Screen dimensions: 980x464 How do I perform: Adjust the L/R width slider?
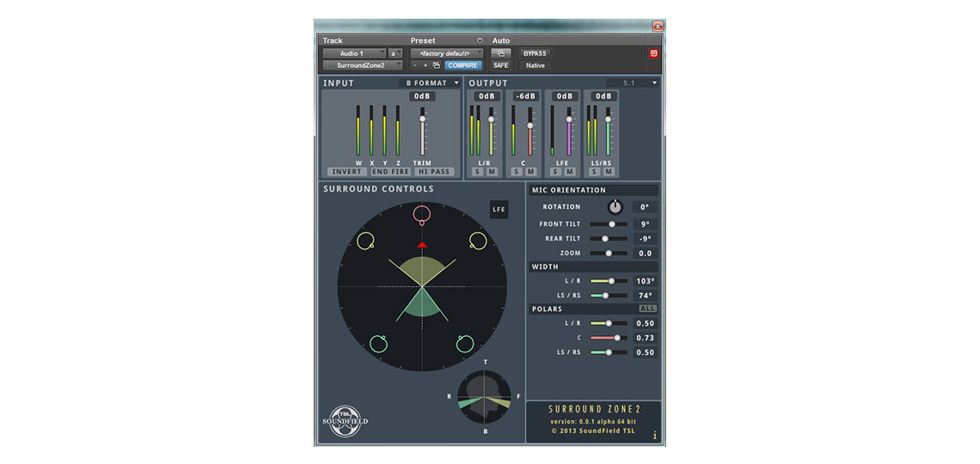coord(611,281)
